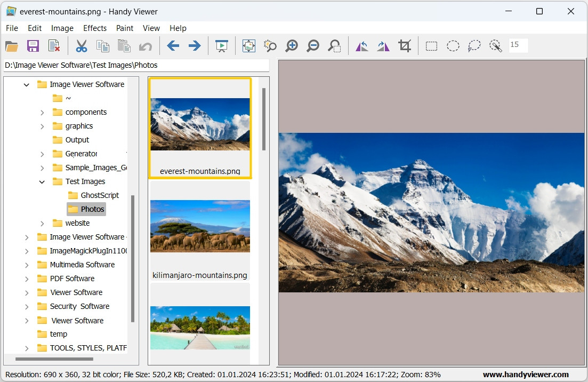Viewport: 588px width, 382px height.
Task: Select the Crop tool
Action: pos(405,46)
